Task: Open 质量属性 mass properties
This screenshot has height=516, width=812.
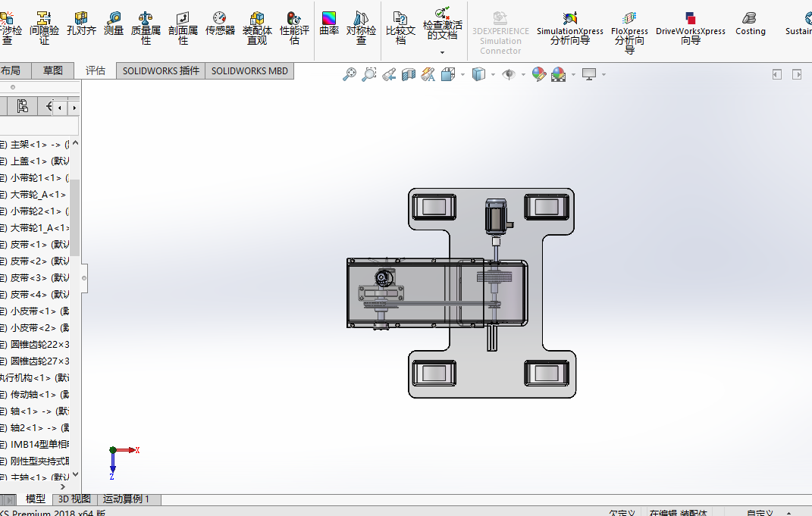Action: (146, 28)
